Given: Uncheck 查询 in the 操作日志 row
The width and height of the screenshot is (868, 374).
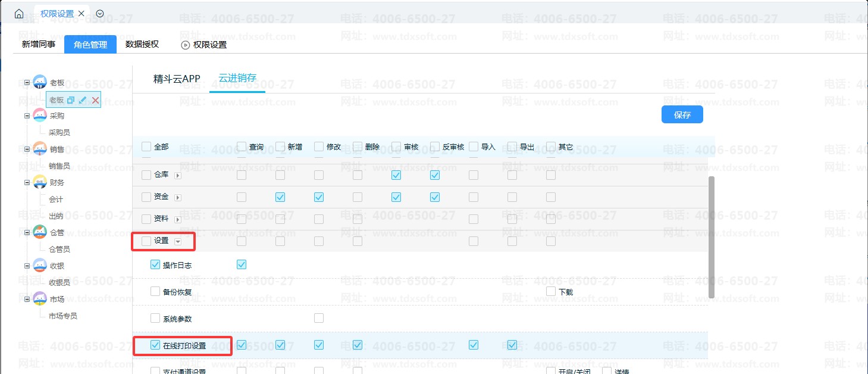Looking at the screenshot, I should pos(242,264).
